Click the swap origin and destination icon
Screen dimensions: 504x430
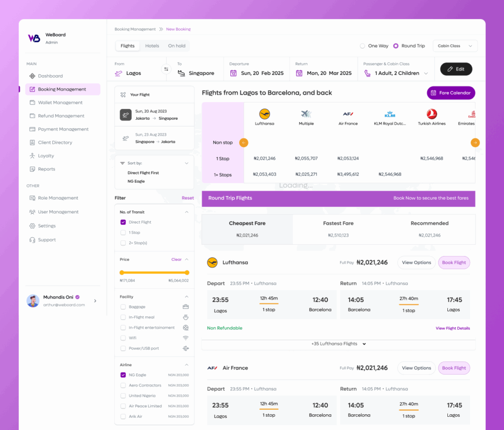point(166,69)
